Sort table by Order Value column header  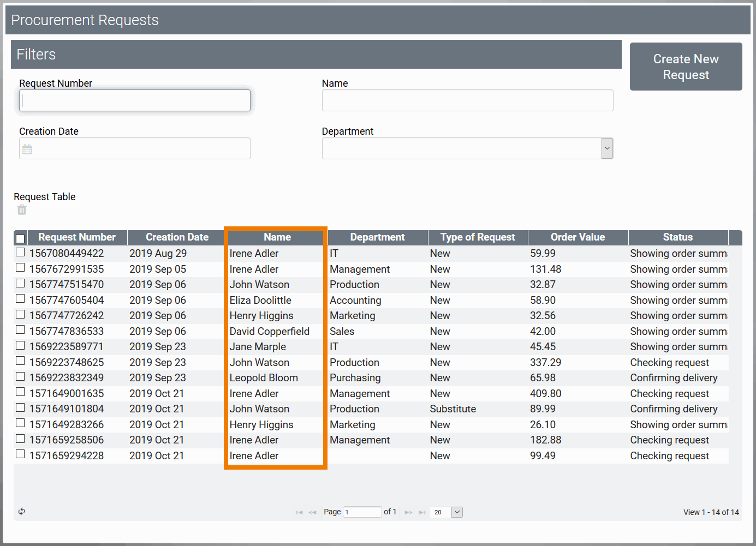pyautogui.click(x=578, y=237)
